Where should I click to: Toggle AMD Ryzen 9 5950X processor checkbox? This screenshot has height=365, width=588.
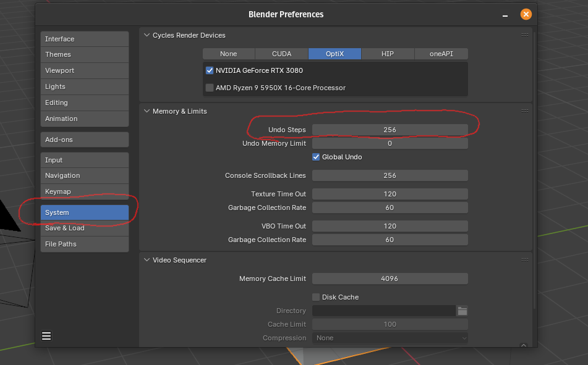pyautogui.click(x=210, y=88)
